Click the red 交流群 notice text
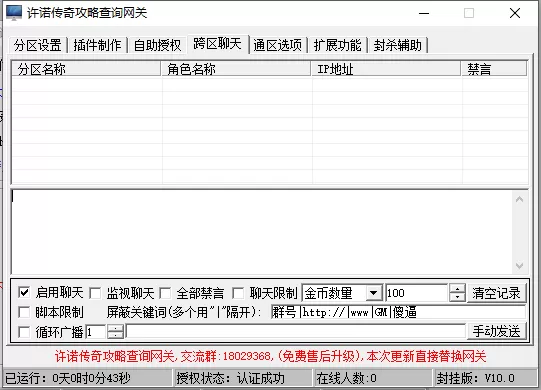This screenshot has height=390, width=541. click(x=270, y=356)
